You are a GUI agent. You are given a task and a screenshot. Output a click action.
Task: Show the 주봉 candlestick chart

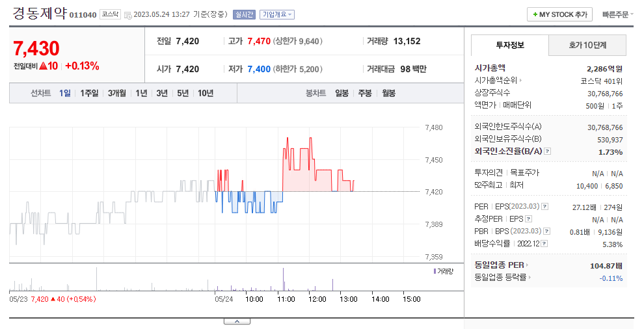point(365,93)
